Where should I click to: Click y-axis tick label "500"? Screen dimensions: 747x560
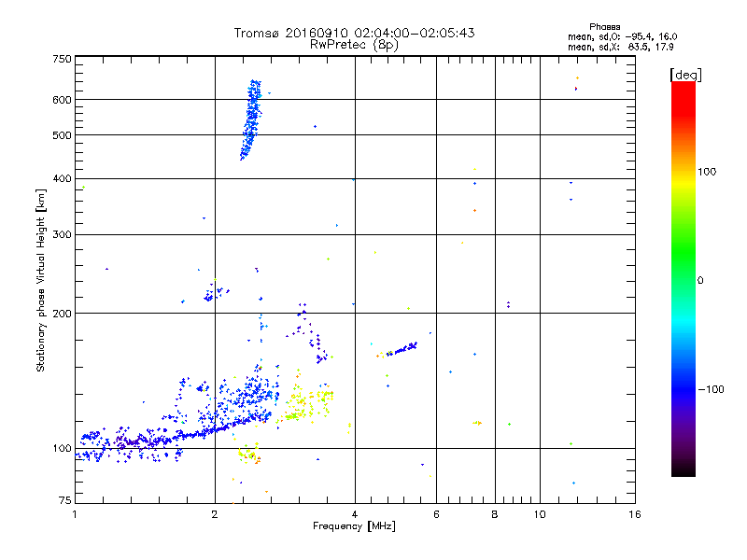point(62,135)
